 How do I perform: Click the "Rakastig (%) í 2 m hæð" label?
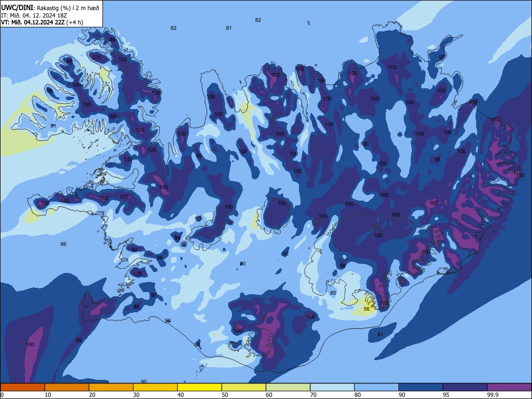coord(68,8)
